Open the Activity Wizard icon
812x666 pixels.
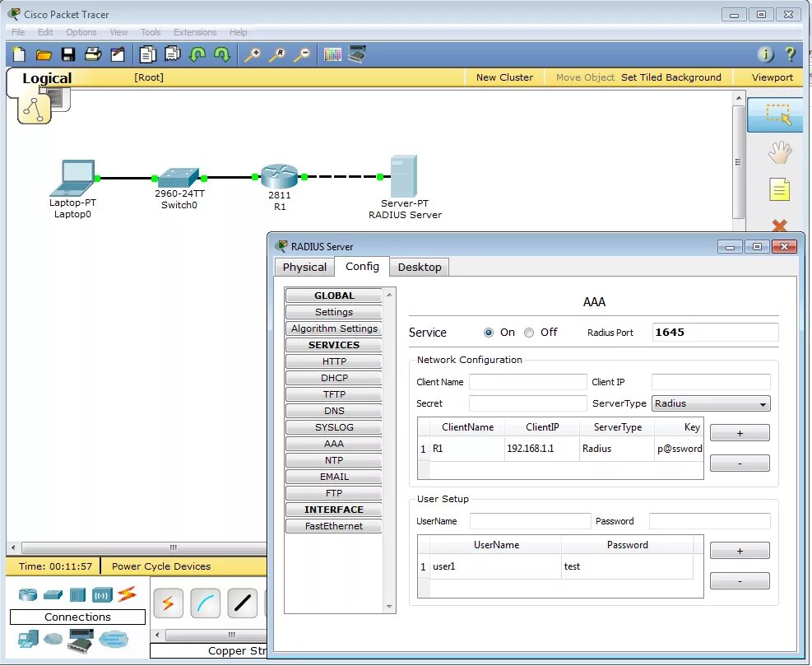[118, 54]
